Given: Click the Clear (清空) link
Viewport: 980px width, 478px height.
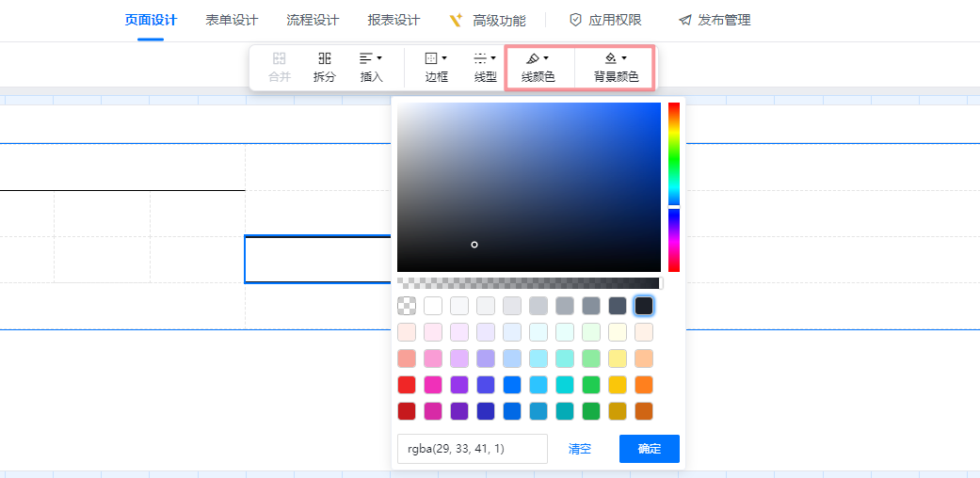Looking at the screenshot, I should (580, 449).
